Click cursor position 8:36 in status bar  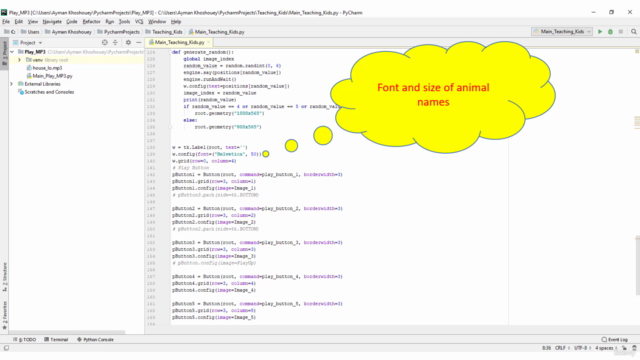[546, 348]
